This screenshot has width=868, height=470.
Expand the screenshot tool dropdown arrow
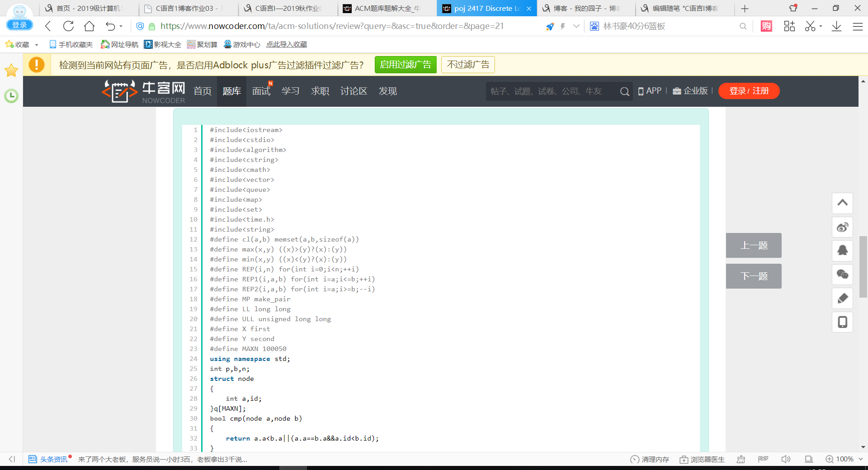(x=821, y=26)
